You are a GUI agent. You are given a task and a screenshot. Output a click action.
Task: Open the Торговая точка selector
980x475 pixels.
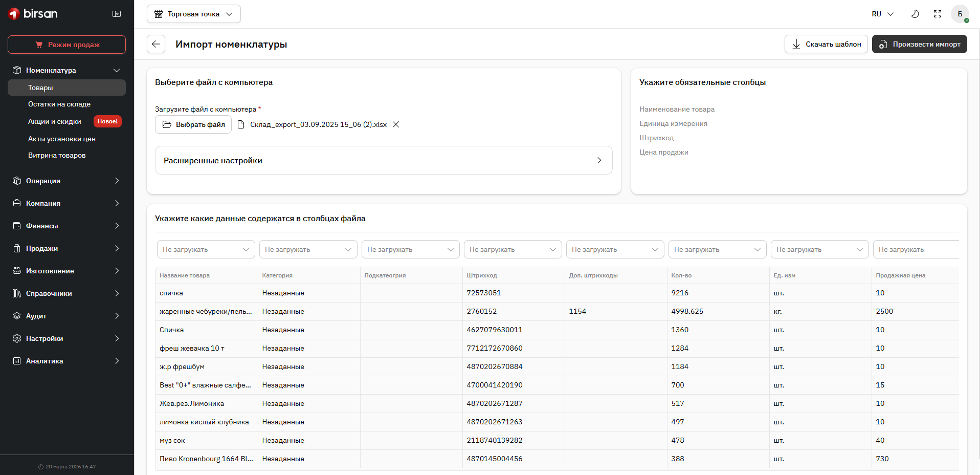coord(193,14)
